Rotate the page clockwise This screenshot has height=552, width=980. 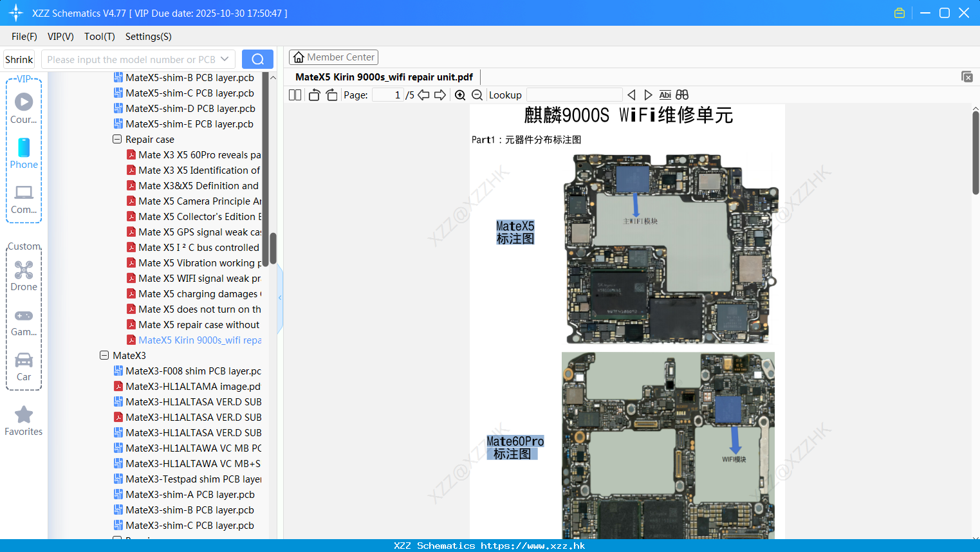[331, 95]
